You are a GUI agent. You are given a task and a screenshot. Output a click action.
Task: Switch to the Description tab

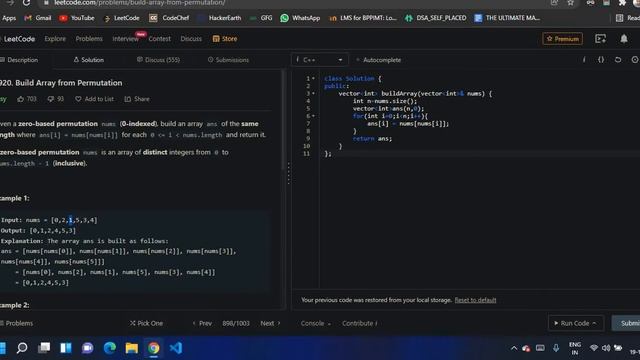point(19,60)
